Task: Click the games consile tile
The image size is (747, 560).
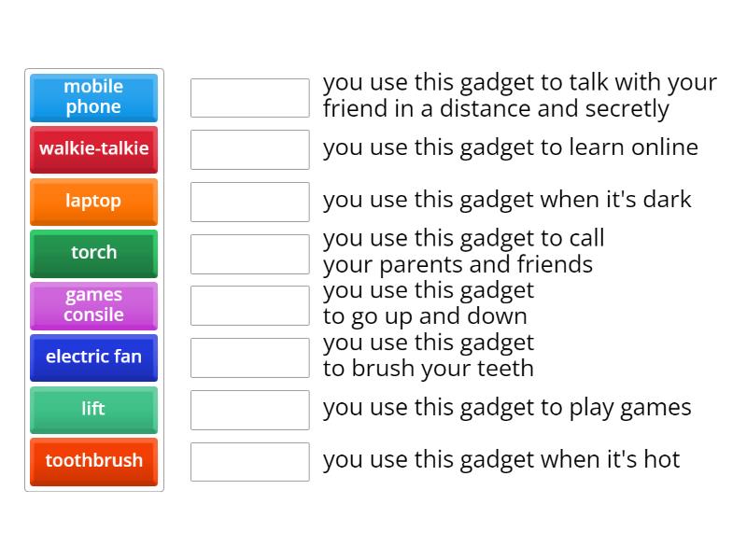Action: 93,305
